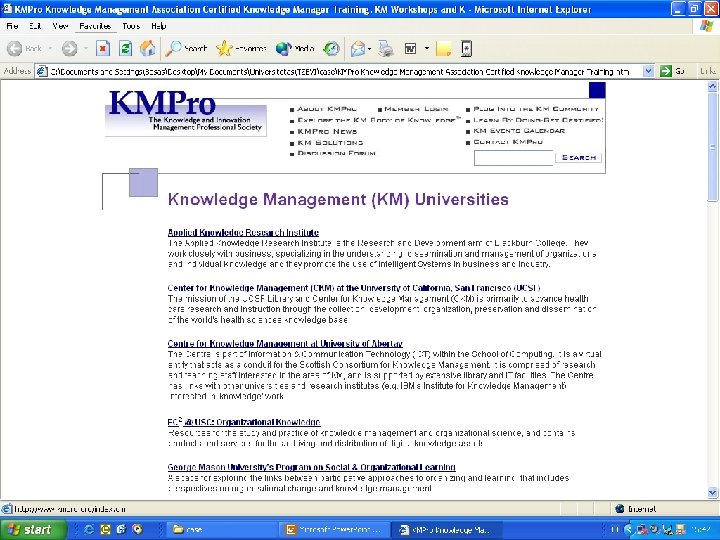Click the Links toolbar label
Screen dimensions: 720x540
point(708,71)
